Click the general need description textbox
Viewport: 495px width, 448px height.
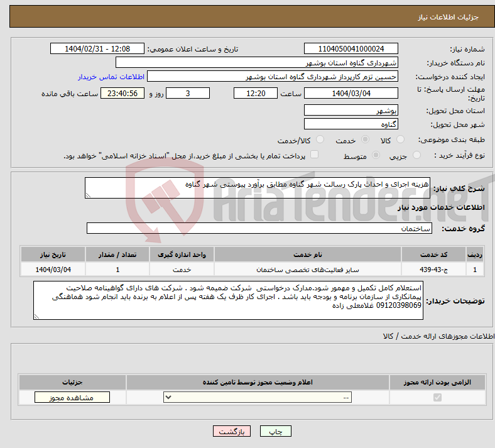tap(258, 188)
